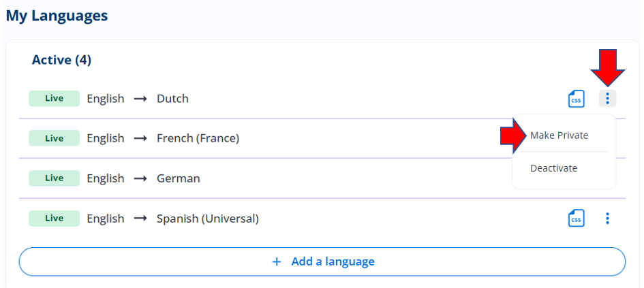Select the Spanish (Universal) language label
644x288 pixels.
point(208,219)
